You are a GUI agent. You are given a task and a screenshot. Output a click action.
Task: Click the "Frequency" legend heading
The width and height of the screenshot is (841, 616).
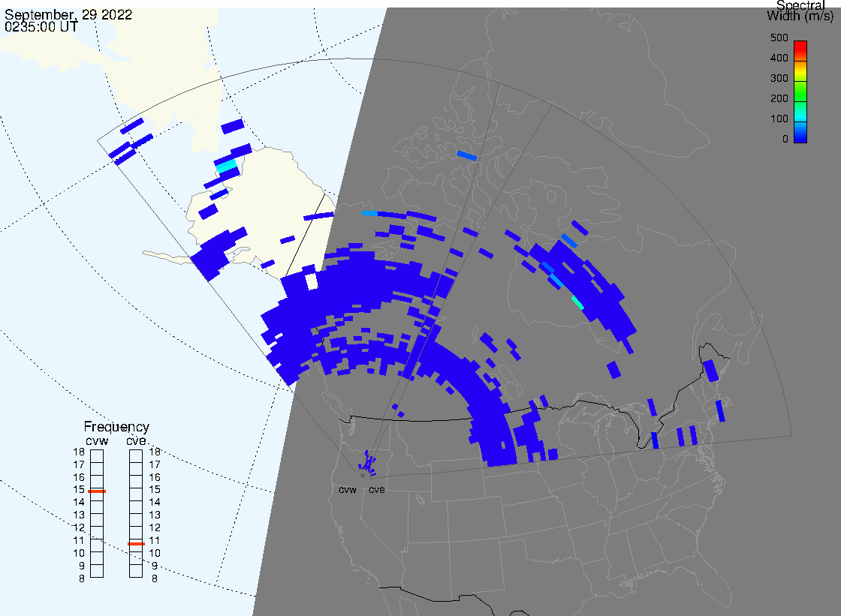[116, 427]
